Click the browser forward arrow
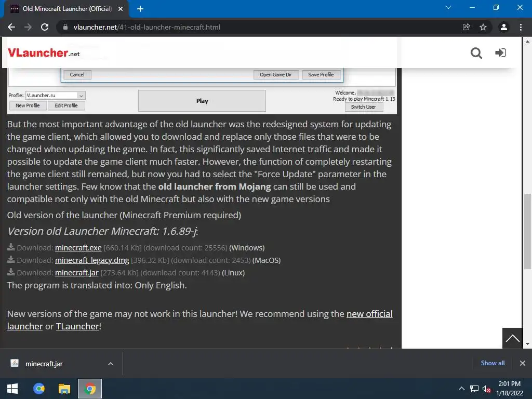 point(28,27)
